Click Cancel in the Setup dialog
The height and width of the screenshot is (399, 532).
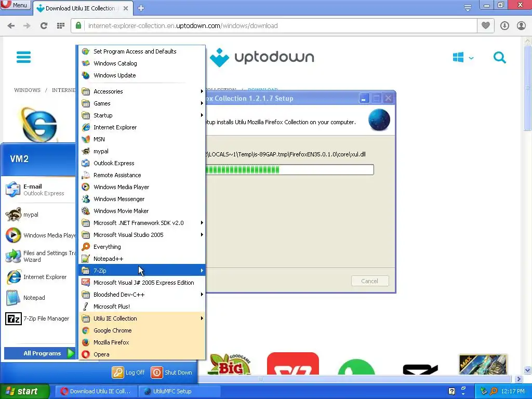(370, 281)
